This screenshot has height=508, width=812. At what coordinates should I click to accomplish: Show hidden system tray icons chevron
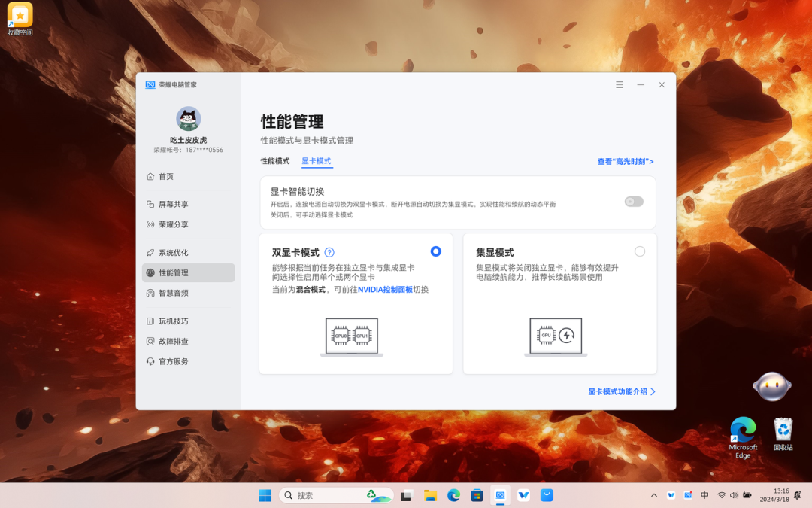pyautogui.click(x=654, y=495)
